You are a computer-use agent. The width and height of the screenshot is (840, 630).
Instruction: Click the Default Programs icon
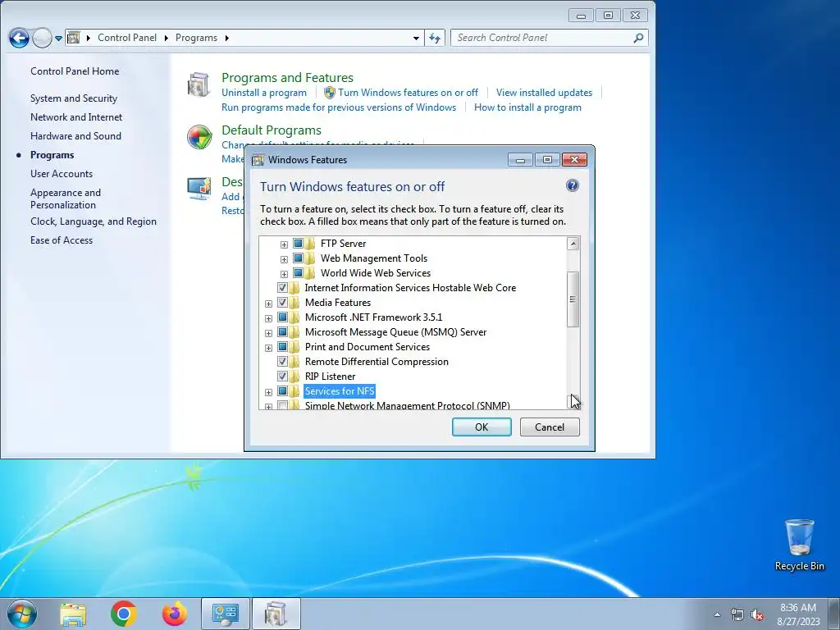[199, 137]
